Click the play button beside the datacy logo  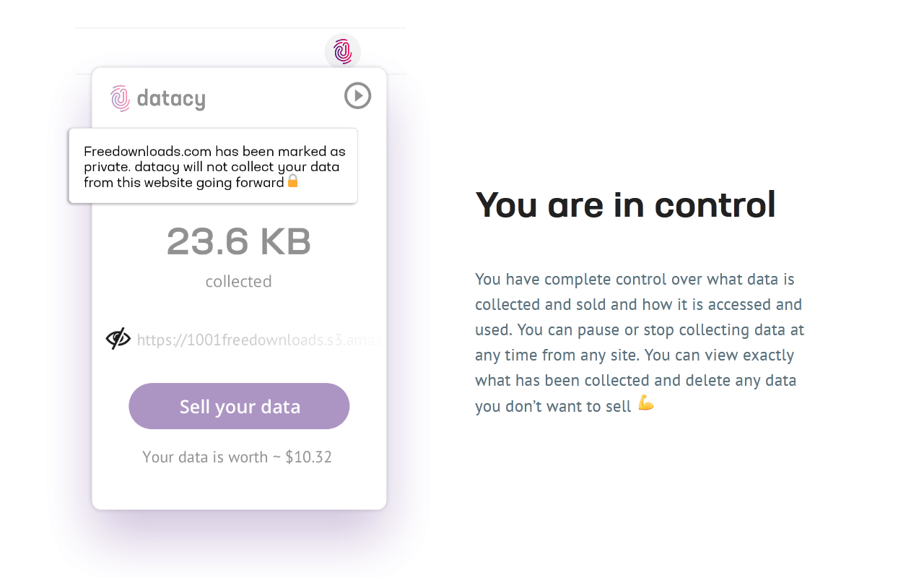357,95
